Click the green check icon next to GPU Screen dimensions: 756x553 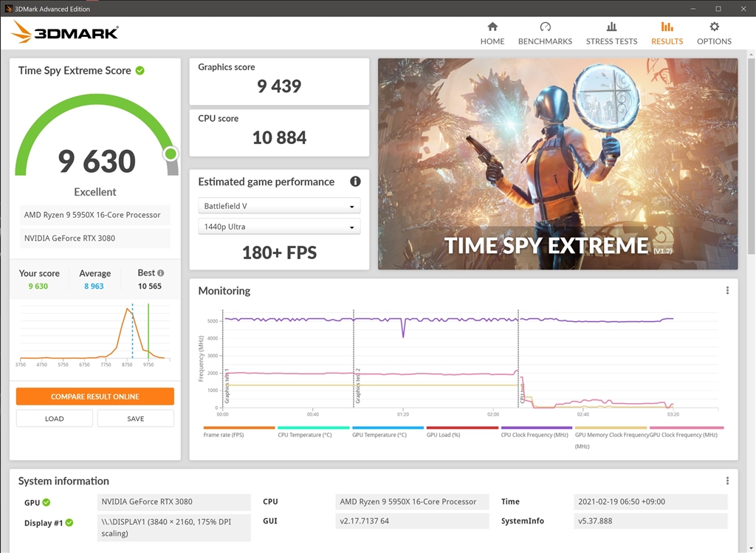click(x=47, y=502)
